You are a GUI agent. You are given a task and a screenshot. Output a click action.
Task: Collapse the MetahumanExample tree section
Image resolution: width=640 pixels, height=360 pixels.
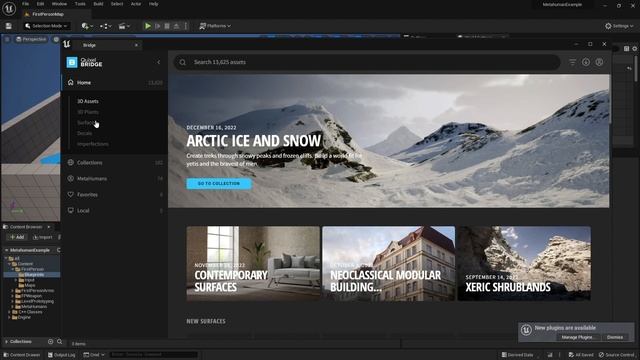(x=7, y=250)
